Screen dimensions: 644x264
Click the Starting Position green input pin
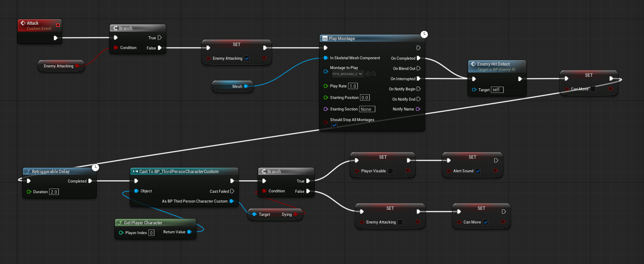tap(326, 98)
